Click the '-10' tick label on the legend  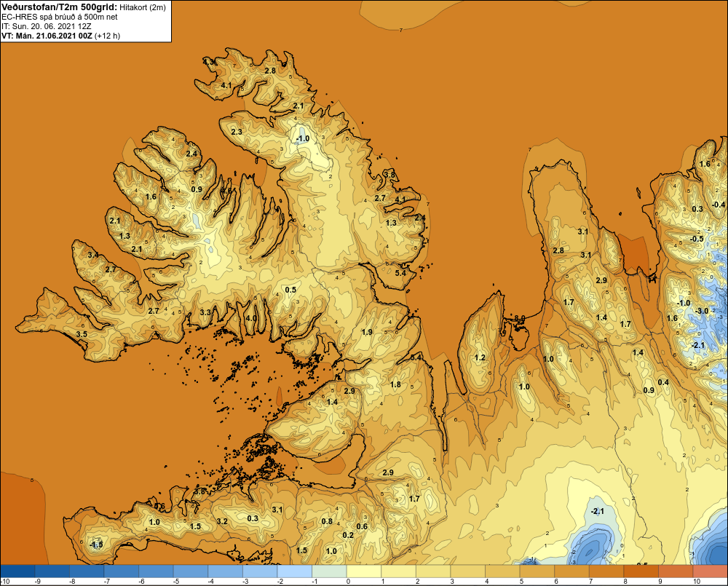pos(6,582)
